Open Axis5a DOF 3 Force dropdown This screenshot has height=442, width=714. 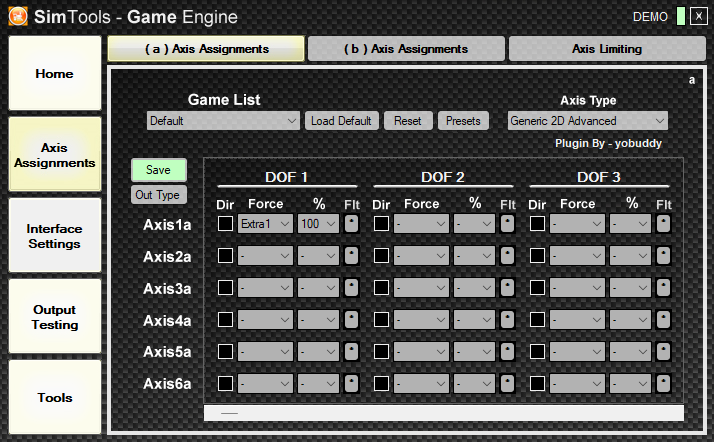(x=577, y=351)
